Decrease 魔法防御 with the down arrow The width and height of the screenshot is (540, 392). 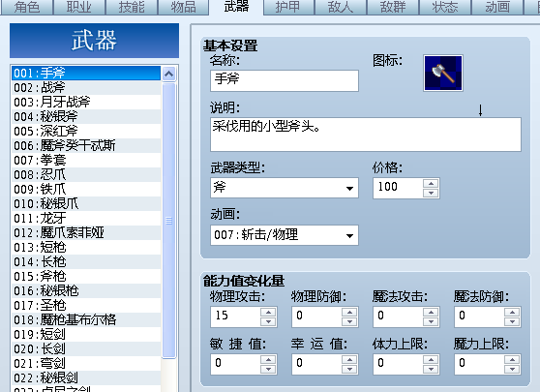point(512,321)
